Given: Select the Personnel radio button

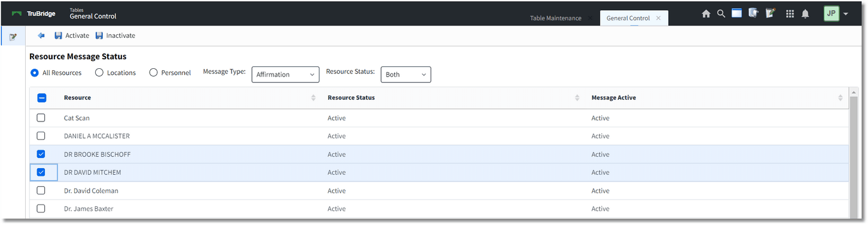Looking at the screenshot, I should click(153, 72).
